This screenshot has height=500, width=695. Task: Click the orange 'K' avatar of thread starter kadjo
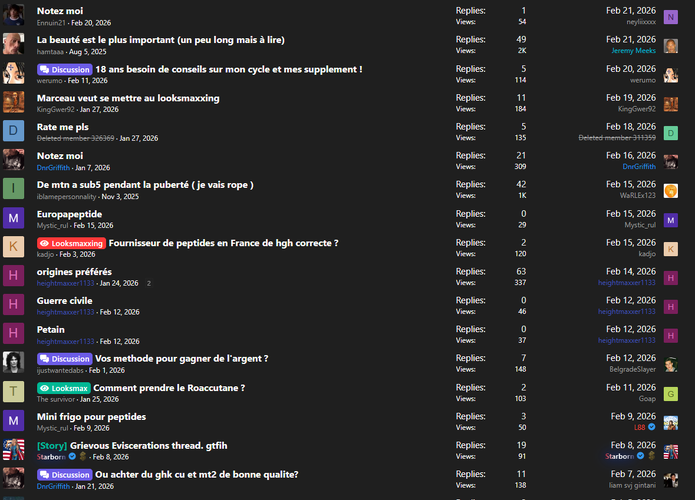pos(14,247)
